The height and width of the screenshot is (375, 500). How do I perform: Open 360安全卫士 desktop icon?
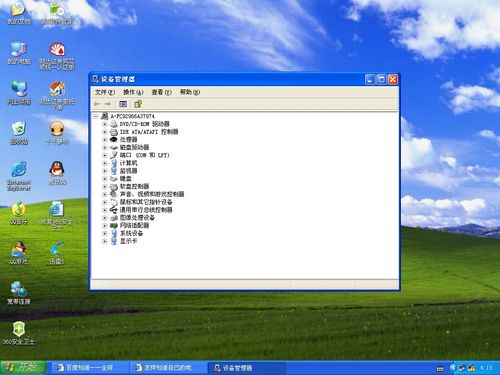point(19,333)
